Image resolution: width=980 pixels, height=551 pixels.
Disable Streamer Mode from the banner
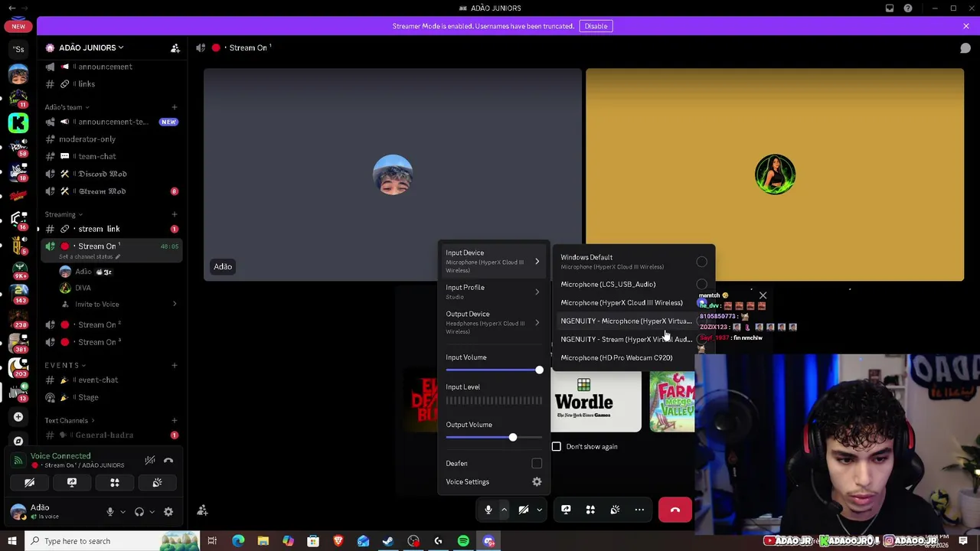596,26
